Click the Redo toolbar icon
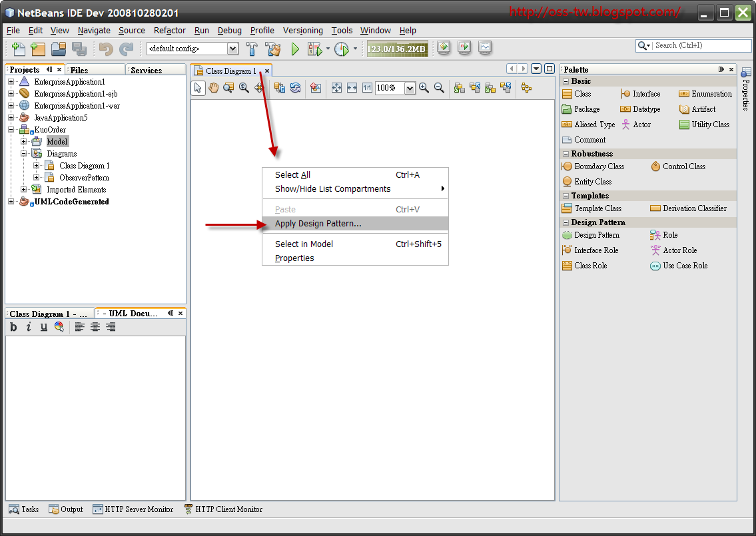 click(x=127, y=49)
